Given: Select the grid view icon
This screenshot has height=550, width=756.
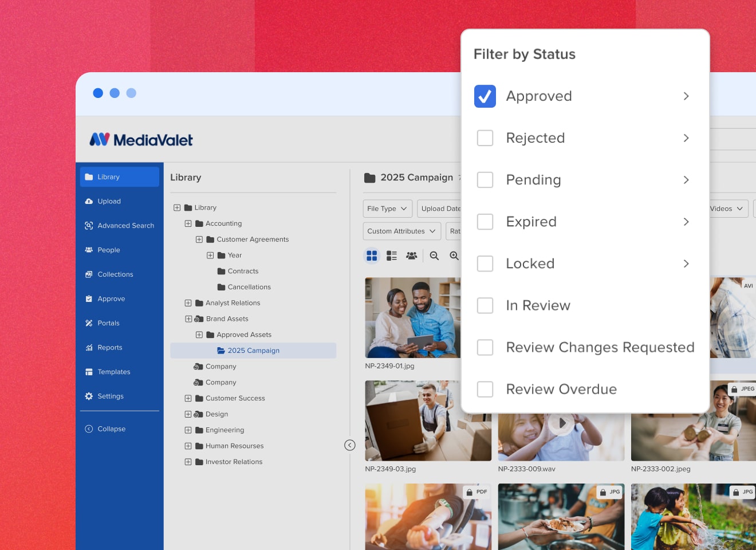Looking at the screenshot, I should [x=372, y=256].
